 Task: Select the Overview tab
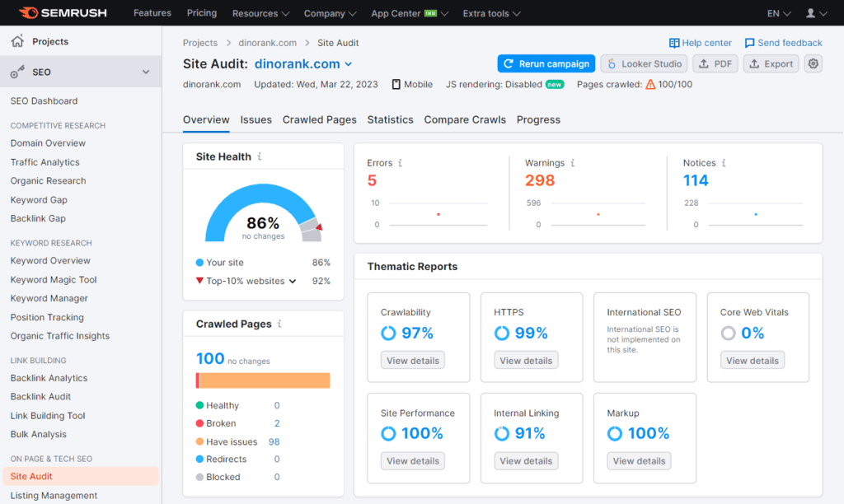tap(206, 119)
